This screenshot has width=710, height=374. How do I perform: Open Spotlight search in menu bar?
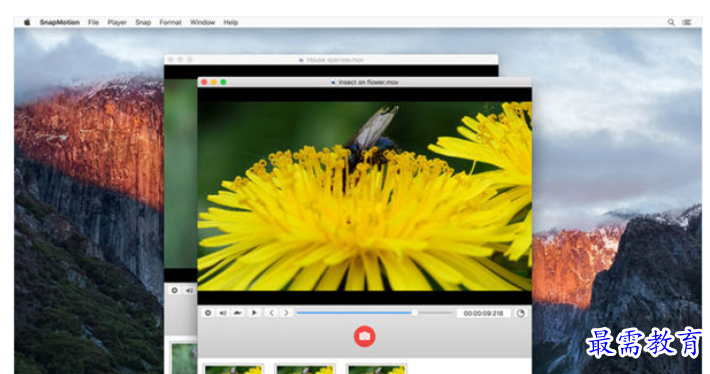(671, 22)
